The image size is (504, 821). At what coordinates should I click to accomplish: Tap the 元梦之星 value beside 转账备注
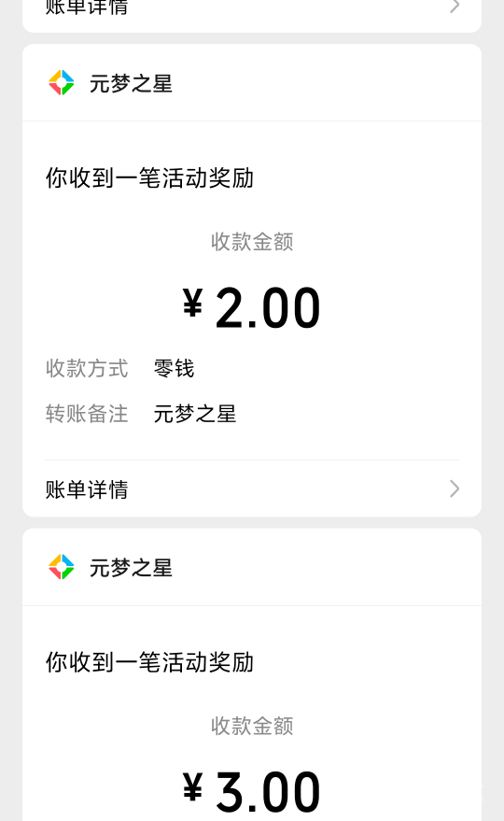(195, 414)
